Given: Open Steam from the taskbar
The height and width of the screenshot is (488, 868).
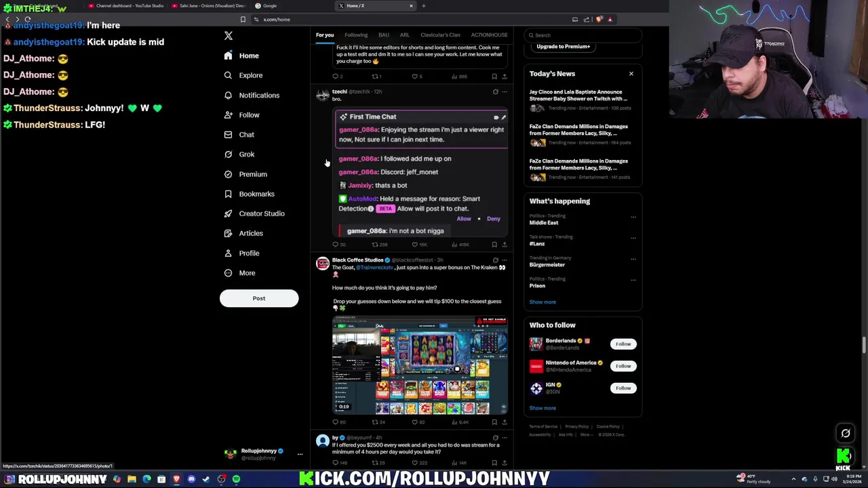Looking at the screenshot, I should [206, 479].
